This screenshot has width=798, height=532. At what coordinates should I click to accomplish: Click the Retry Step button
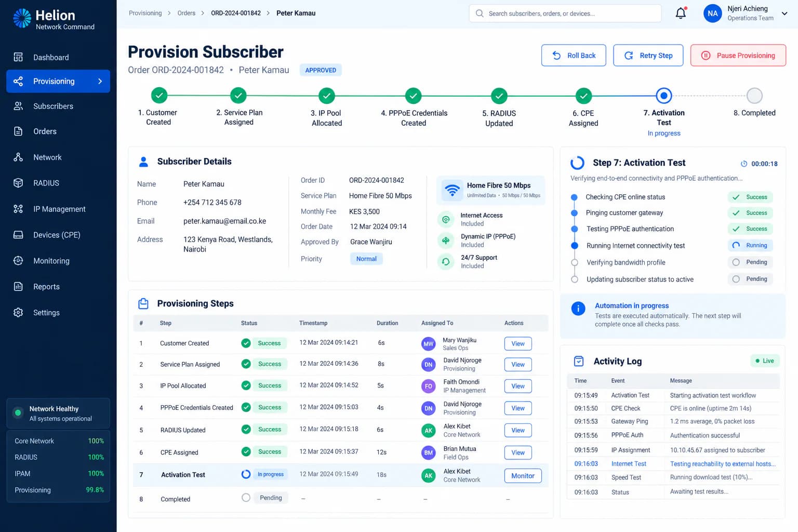click(648, 56)
